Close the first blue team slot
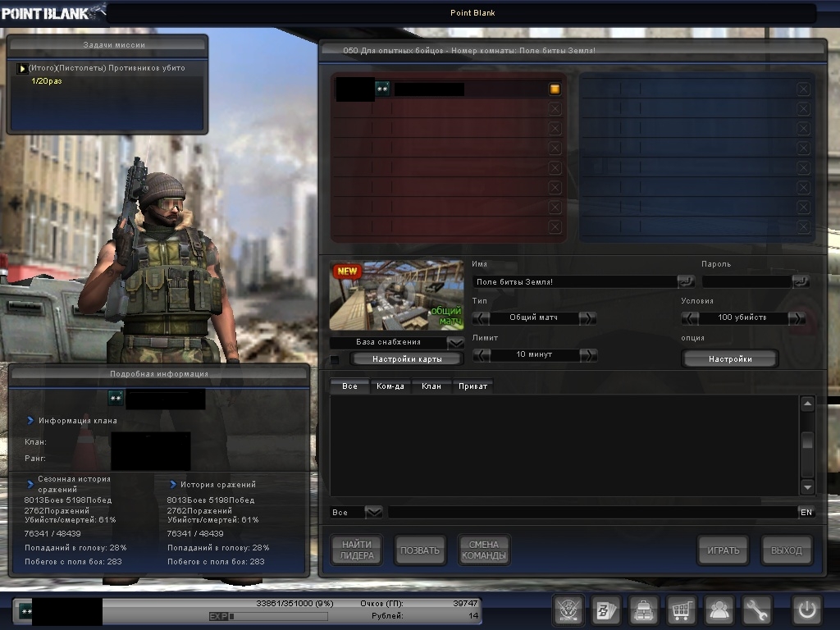 (803, 89)
